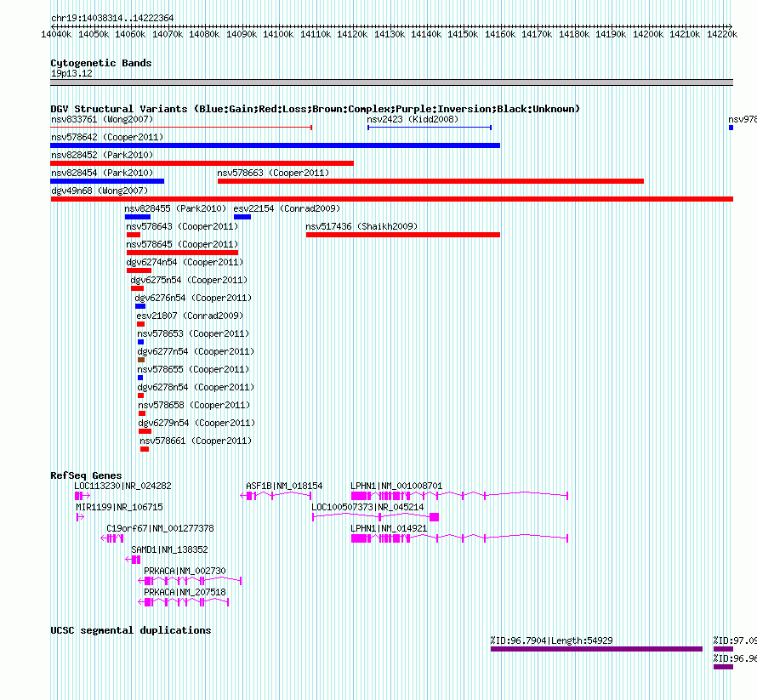Viewport: 757px width, 700px height.
Task: Click the nsv578653 (Cooper2011) label
Action: [193, 333]
